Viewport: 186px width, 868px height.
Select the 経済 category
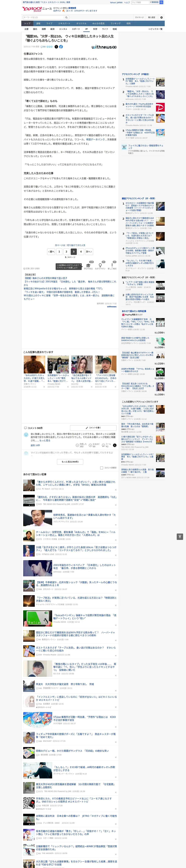coord(52,29)
